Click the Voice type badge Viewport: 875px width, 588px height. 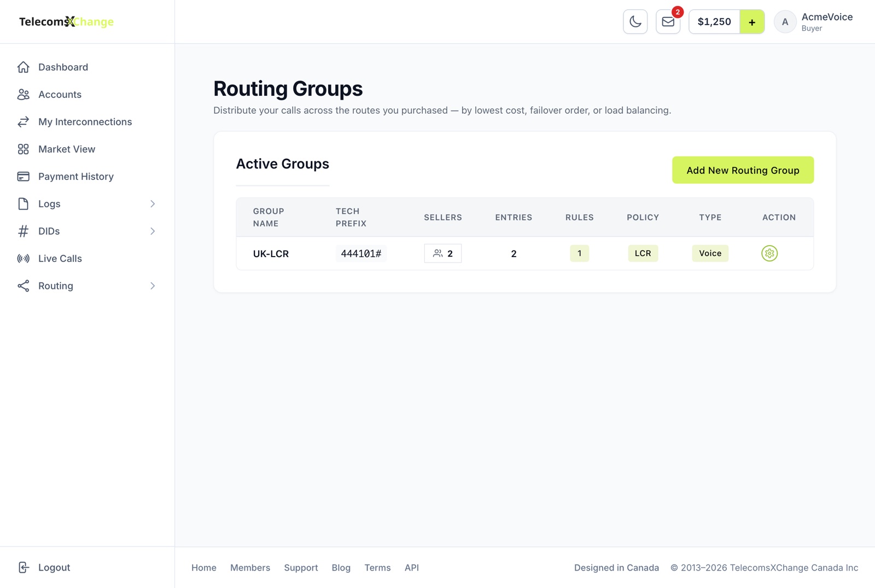[710, 253]
